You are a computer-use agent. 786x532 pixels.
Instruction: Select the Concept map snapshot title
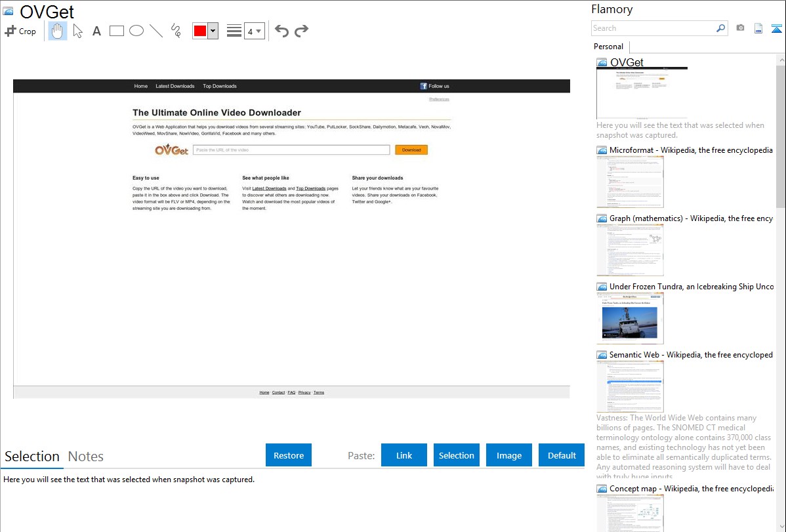pos(692,488)
